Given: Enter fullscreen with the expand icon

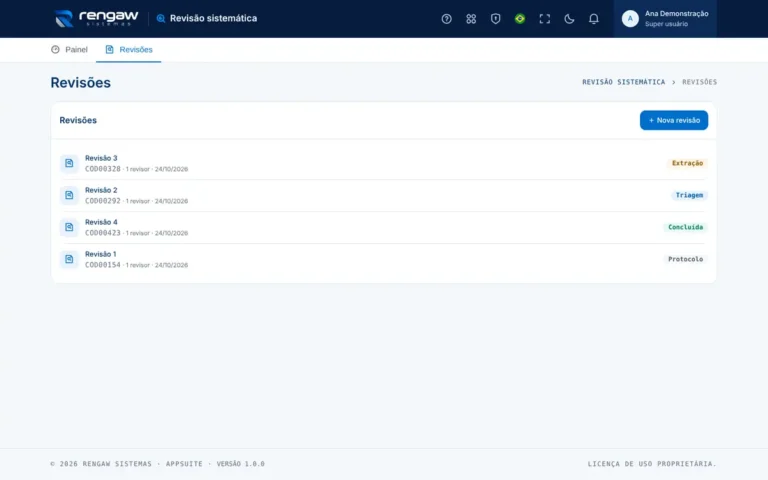Looking at the screenshot, I should 544,19.
